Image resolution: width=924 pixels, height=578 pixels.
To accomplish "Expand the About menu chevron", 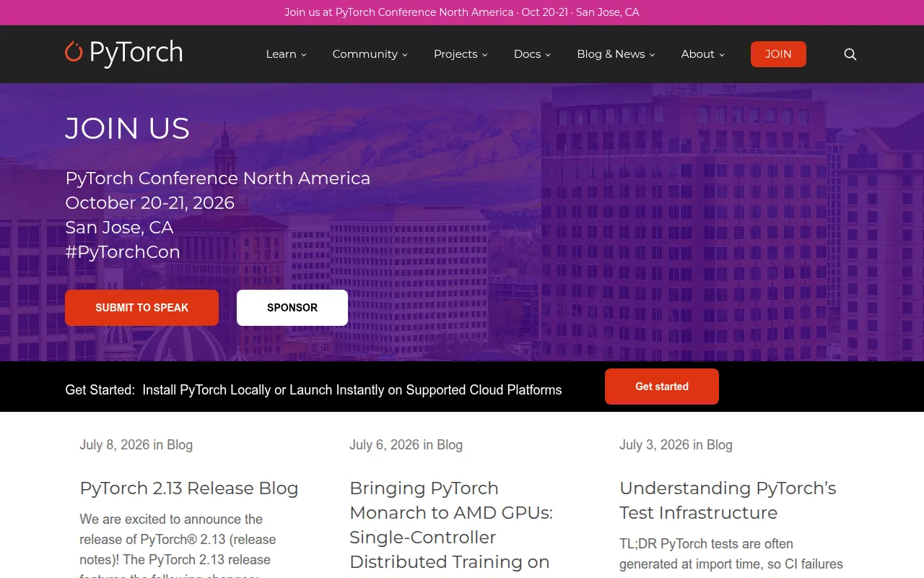I will [x=722, y=55].
